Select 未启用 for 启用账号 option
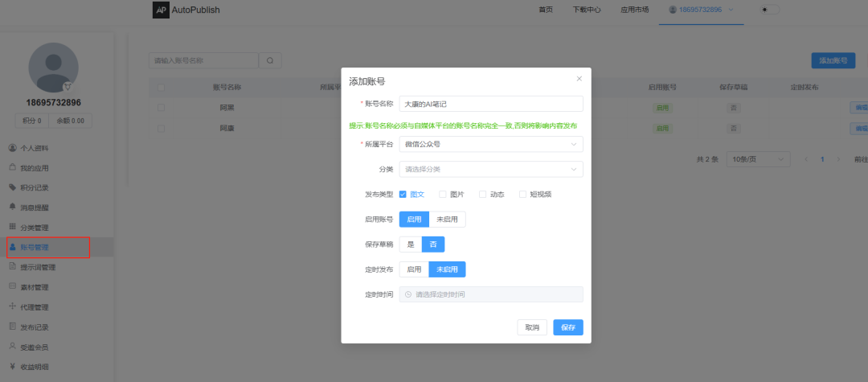 pyautogui.click(x=448, y=220)
